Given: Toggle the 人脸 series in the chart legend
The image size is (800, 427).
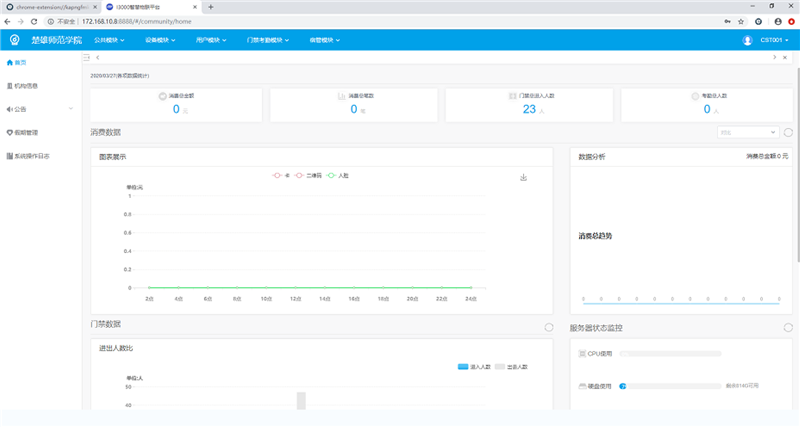Looking at the screenshot, I should (x=337, y=175).
